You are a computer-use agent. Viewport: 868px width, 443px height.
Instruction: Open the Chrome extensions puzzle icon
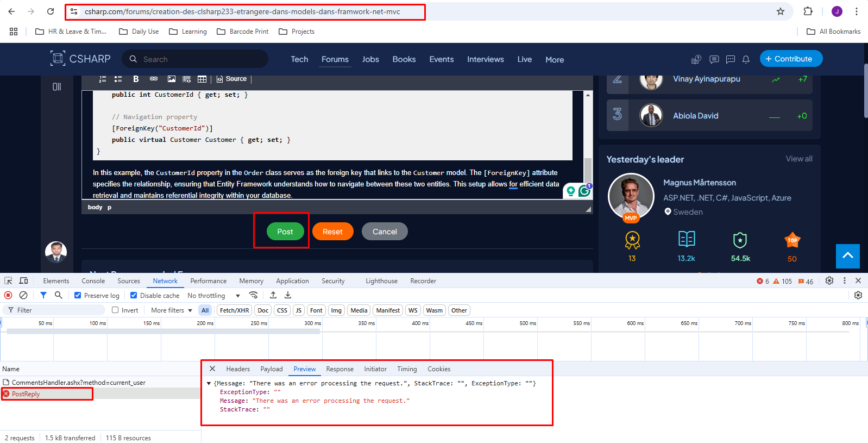[808, 11]
